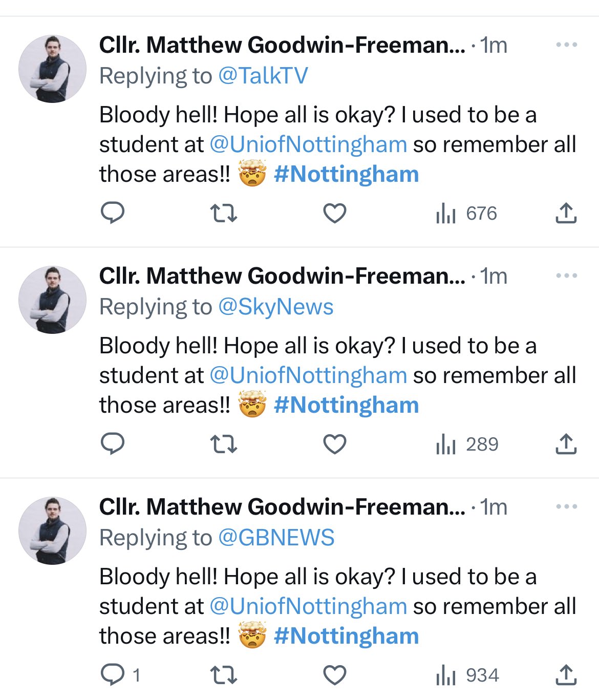Viewport: 599px width, 700px height.
Task: Open the #Nottingham hashtag in the first tweet
Action: click(347, 174)
